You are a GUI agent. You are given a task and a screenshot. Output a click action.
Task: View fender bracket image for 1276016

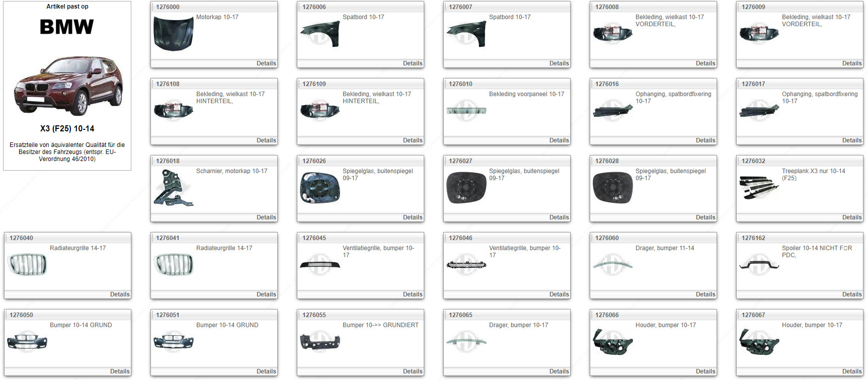click(613, 110)
